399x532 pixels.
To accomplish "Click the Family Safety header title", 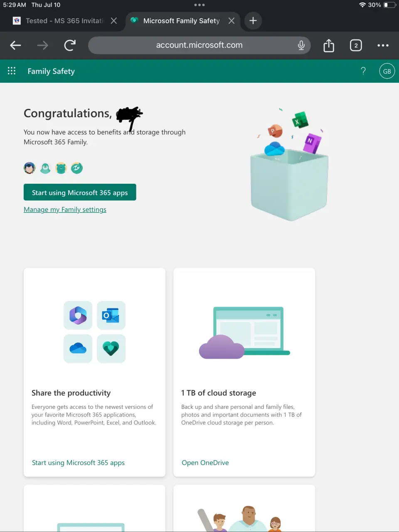I will pyautogui.click(x=51, y=71).
